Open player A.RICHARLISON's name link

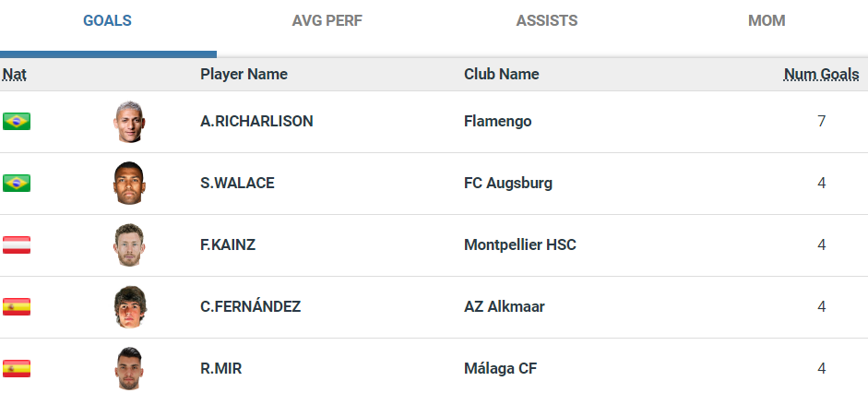click(x=256, y=121)
